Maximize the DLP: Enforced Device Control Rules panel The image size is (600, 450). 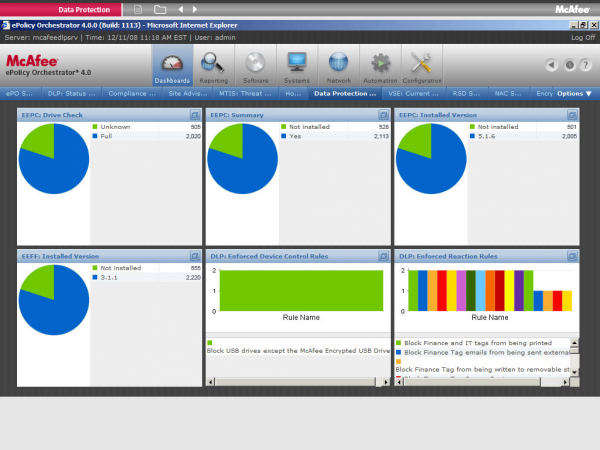click(x=383, y=256)
